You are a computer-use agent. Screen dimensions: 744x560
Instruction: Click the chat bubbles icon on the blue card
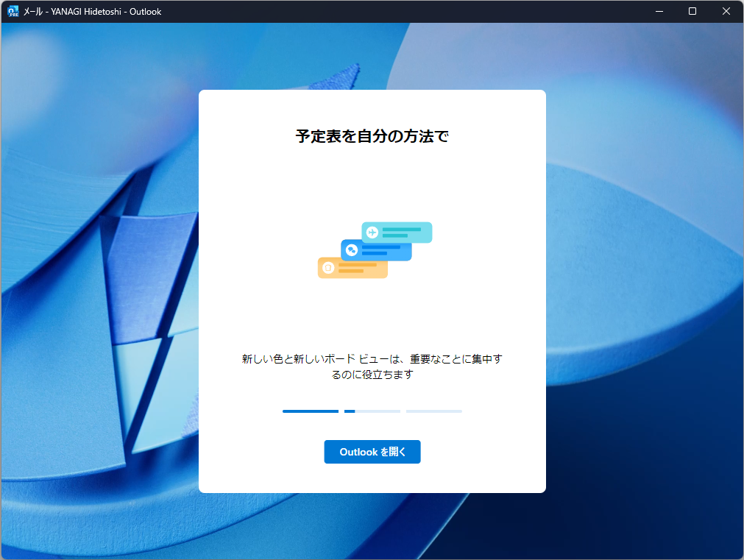pyautogui.click(x=352, y=249)
